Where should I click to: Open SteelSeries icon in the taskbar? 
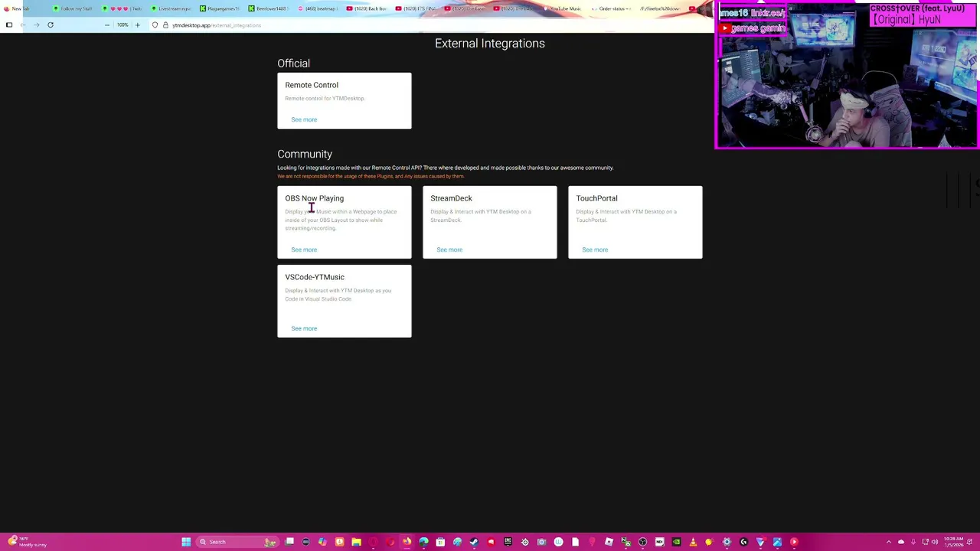point(524,542)
